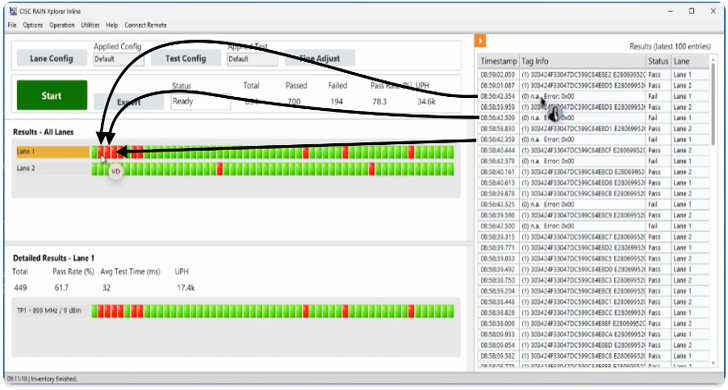728x390 pixels.
Task: Click the Applied Config Default field
Action: (118, 59)
